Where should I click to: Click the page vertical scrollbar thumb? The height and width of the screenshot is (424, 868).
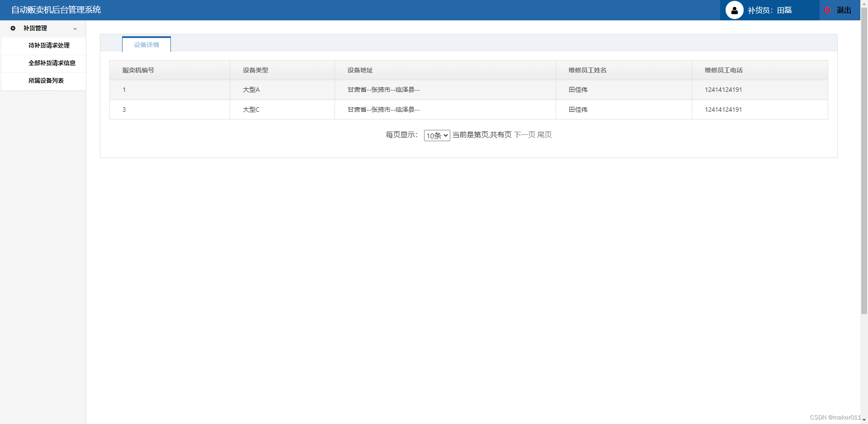(864, 161)
